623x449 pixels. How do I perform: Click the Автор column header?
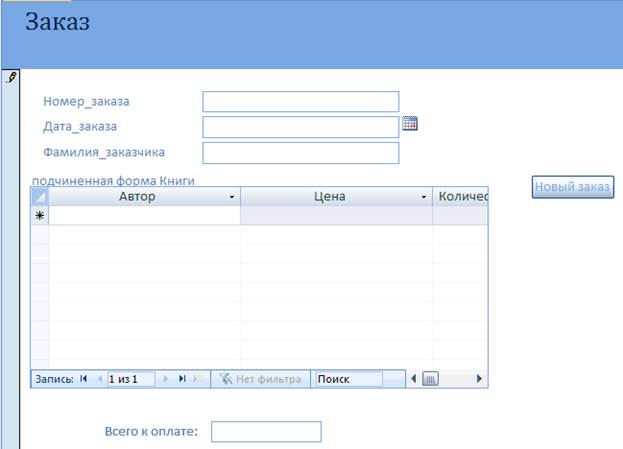(144, 196)
